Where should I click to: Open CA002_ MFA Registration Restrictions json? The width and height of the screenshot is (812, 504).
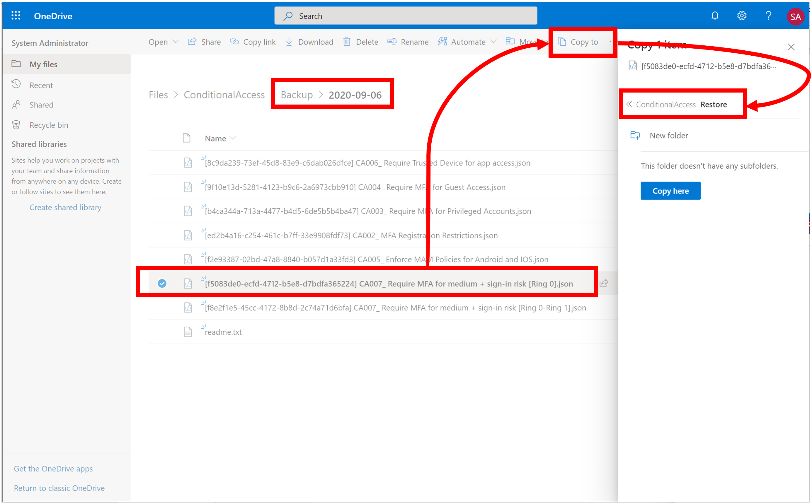(x=351, y=236)
